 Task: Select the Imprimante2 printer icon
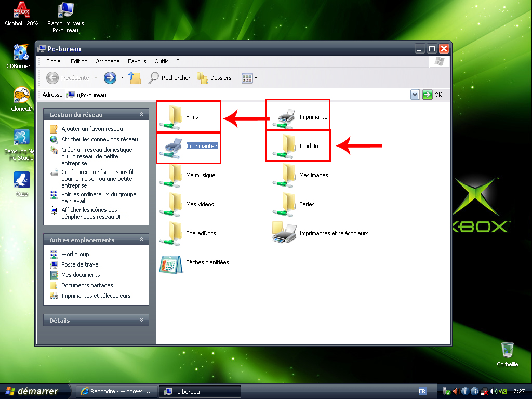(x=172, y=148)
